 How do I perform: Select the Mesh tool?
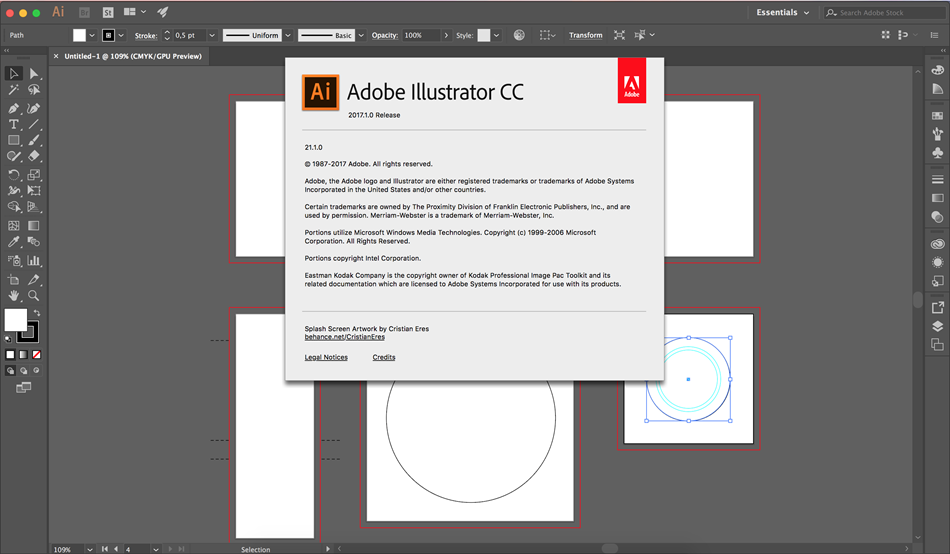13,225
